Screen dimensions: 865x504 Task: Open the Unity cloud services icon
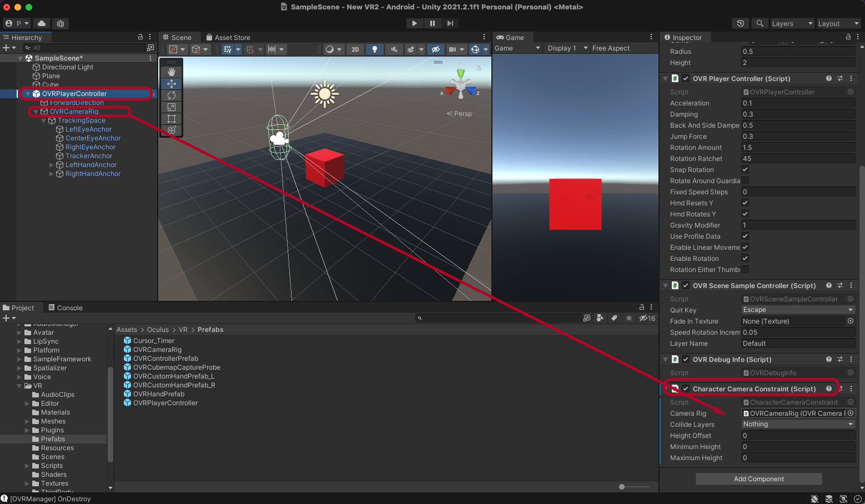pyautogui.click(x=42, y=23)
